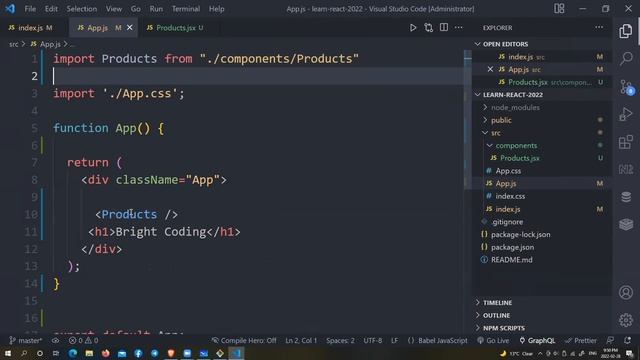
Task: Switch to the Products.jsx editor tab
Action: [176, 28]
